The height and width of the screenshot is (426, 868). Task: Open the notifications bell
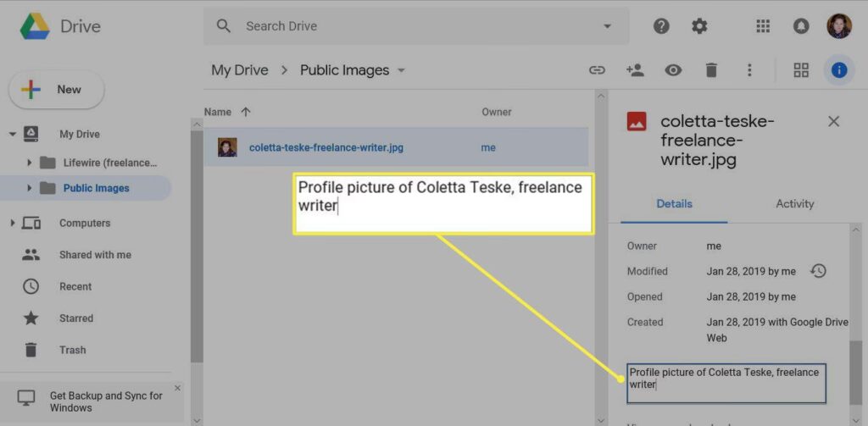coord(801,26)
